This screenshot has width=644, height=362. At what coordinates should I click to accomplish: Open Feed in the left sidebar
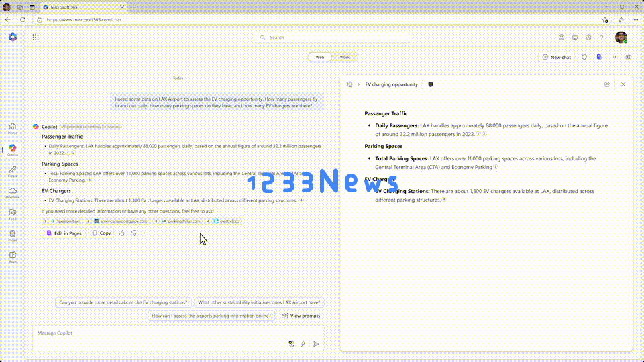click(x=13, y=215)
